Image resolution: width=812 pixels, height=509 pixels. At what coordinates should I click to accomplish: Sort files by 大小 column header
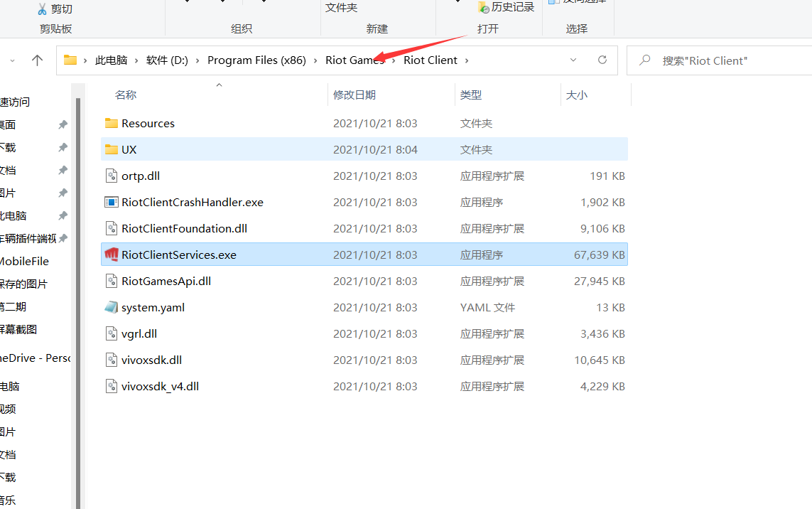[577, 95]
